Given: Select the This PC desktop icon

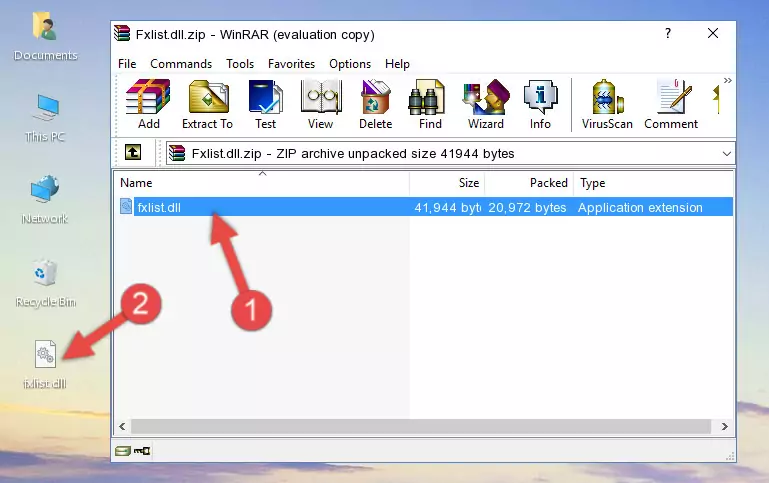Looking at the screenshot, I should 45,118.
